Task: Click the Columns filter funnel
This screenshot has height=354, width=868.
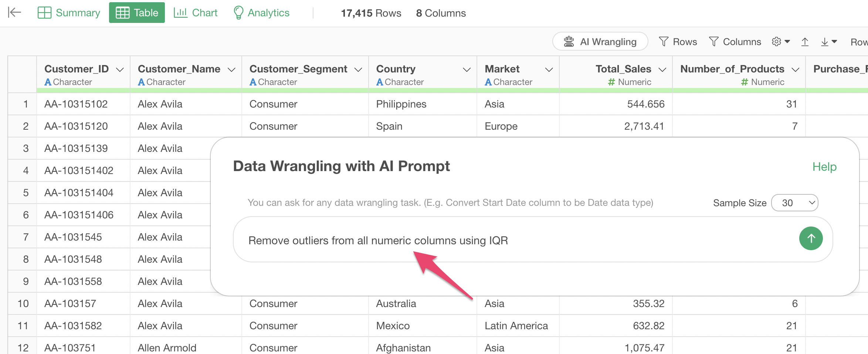Action: [735, 42]
